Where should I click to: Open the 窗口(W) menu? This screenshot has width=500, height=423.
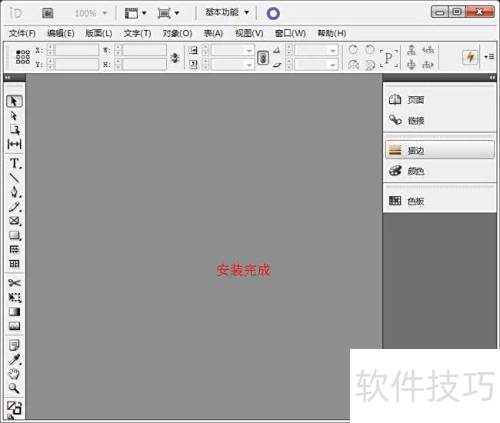(290, 33)
